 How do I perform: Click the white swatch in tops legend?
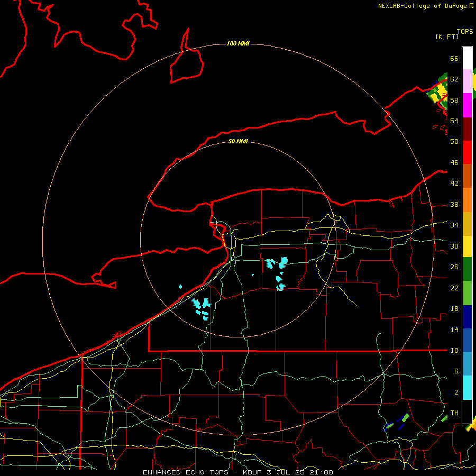pos(467,58)
